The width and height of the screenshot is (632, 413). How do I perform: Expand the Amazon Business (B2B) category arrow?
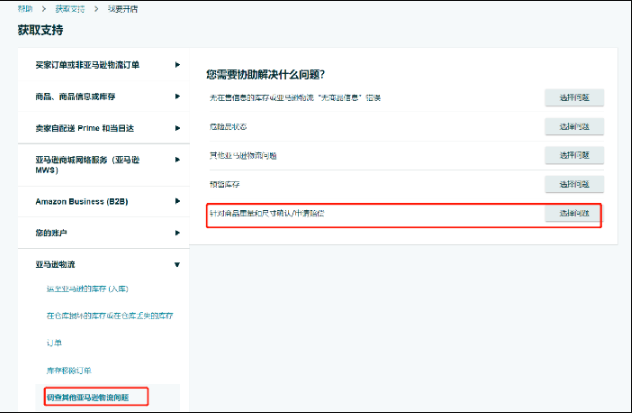point(177,201)
